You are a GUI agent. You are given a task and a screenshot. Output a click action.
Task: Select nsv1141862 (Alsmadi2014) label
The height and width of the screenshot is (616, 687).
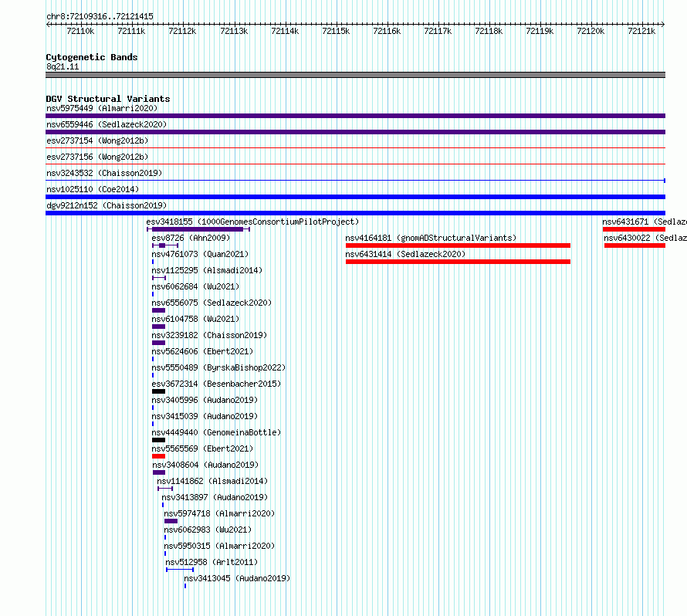tap(212, 481)
